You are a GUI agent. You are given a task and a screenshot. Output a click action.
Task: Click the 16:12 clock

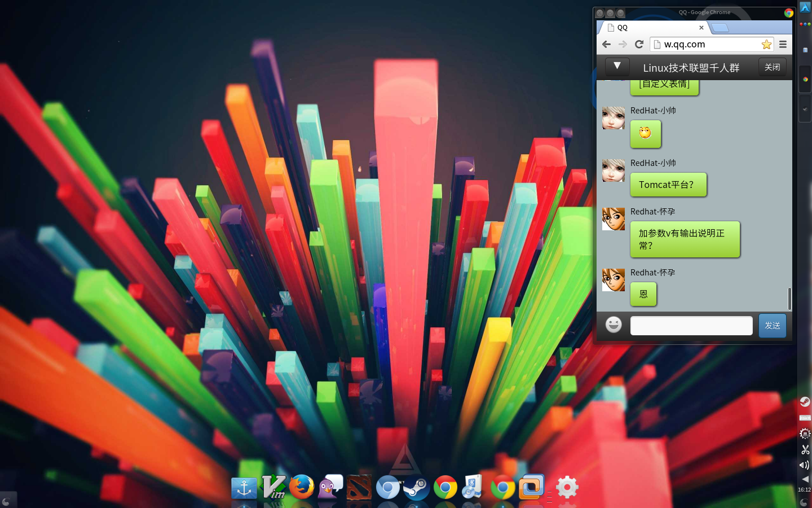point(805,490)
